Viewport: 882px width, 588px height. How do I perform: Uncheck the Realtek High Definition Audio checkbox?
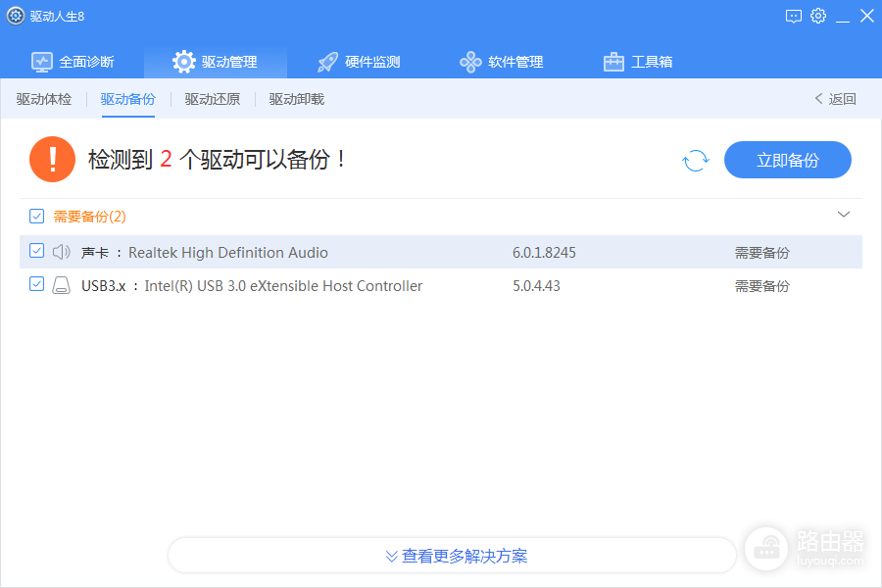coord(36,251)
